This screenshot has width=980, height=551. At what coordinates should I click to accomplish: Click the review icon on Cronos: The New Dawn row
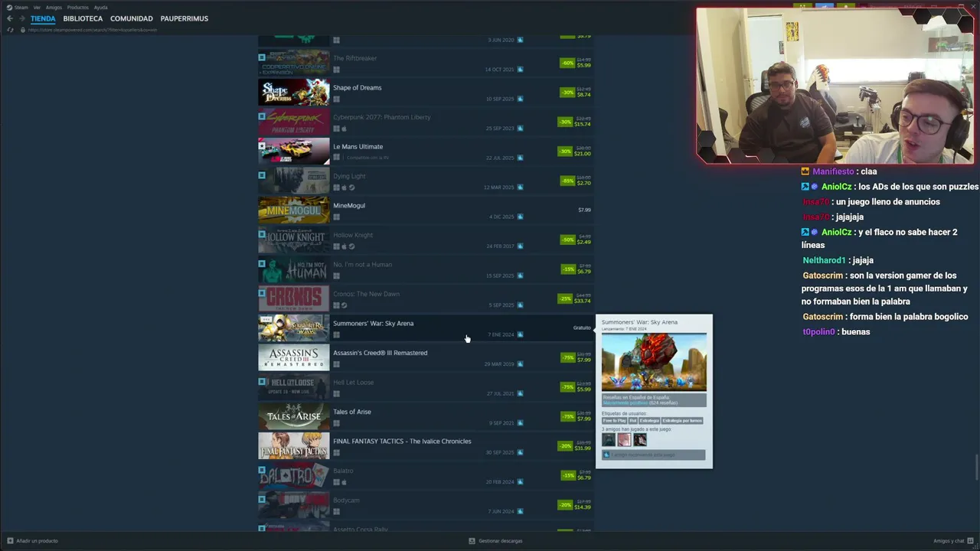click(520, 305)
